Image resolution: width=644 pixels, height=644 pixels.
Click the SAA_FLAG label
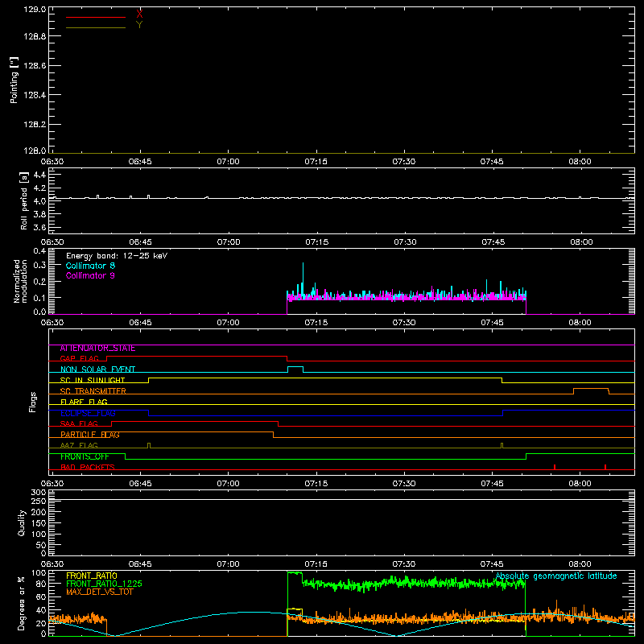point(79,423)
